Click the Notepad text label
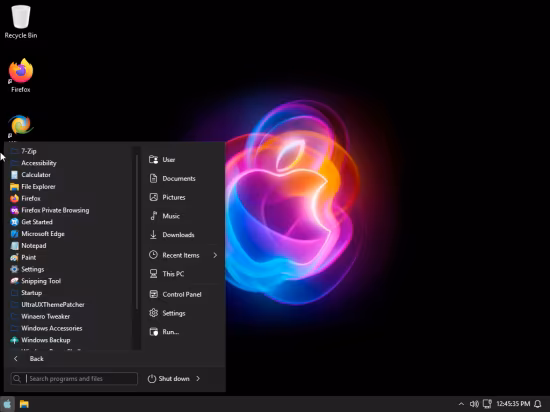Screen dimensions: 550x412 click(x=34, y=246)
